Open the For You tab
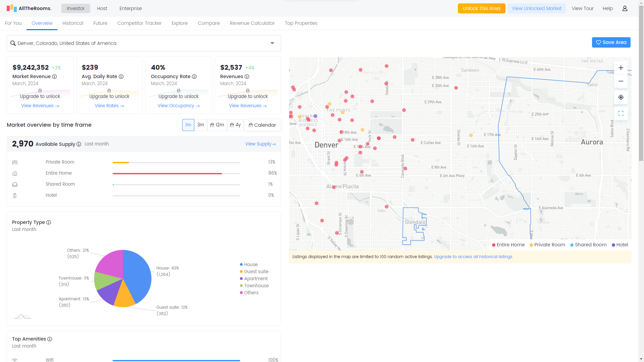This screenshot has height=362, width=644. point(13,23)
